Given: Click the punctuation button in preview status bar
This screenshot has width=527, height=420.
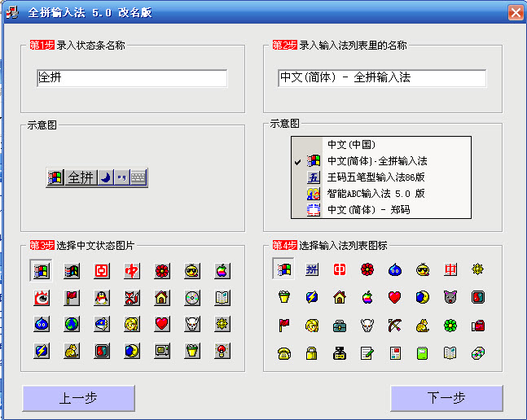Looking at the screenshot, I should tap(121, 177).
